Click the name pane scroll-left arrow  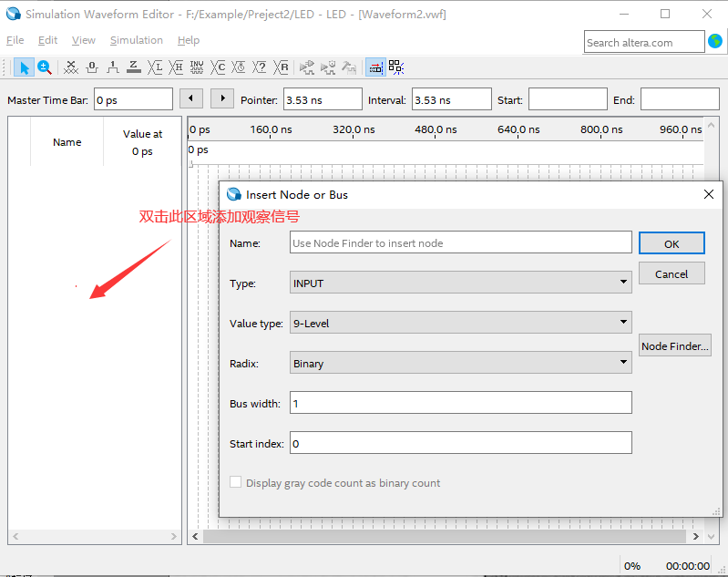point(15,537)
